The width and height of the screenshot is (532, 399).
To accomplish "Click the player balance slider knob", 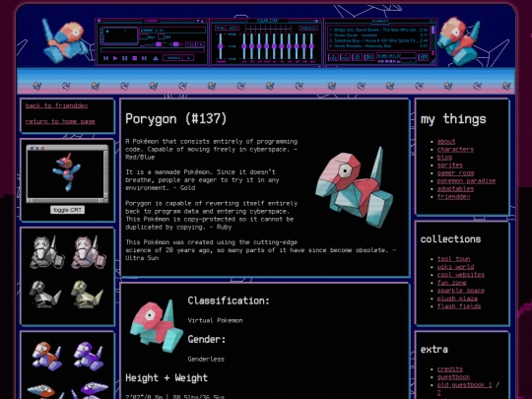I will [175, 44].
